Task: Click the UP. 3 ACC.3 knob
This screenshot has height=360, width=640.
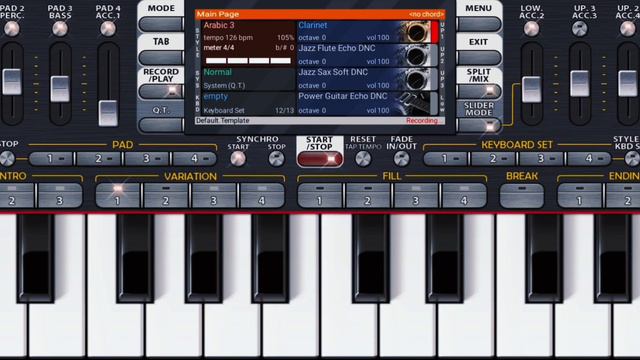Action: click(580, 29)
